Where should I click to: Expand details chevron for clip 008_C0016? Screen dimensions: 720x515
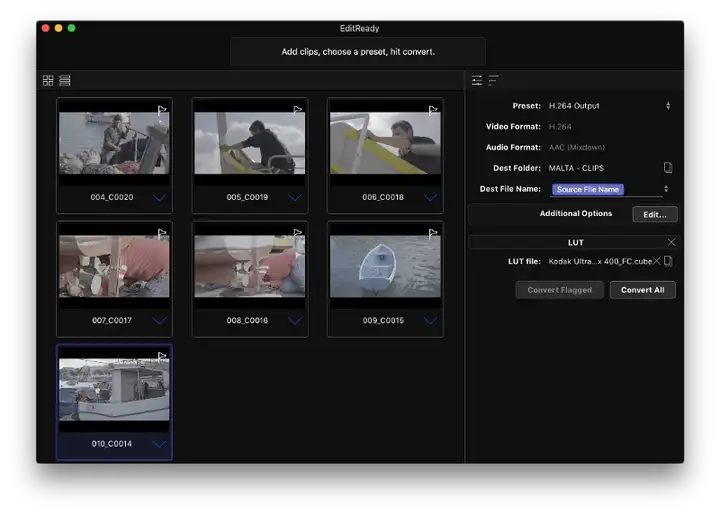click(295, 320)
